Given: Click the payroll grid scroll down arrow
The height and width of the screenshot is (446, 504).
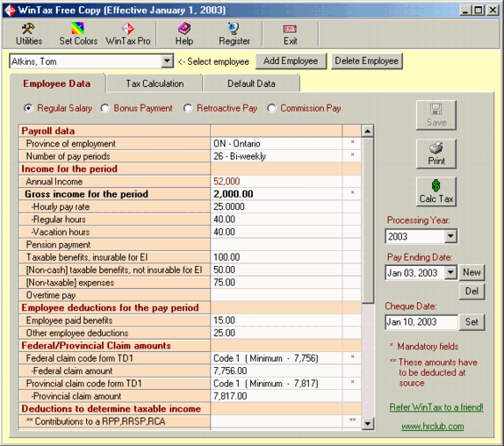Looking at the screenshot, I should click(x=367, y=424).
